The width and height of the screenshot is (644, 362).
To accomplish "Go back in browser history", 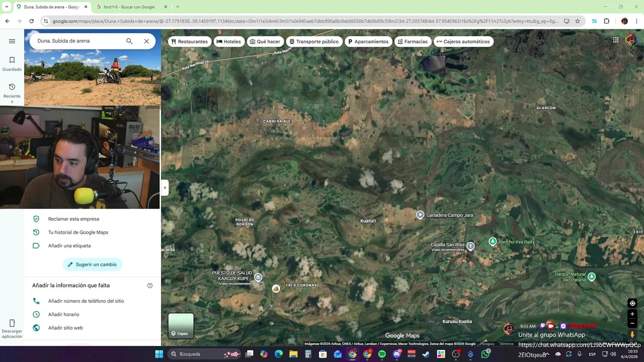I will click(x=7, y=21).
